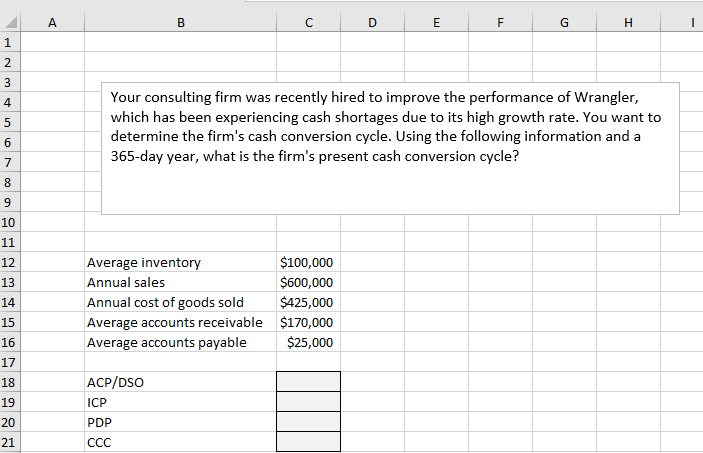Select the $170,000 value cell
703x453 pixels.
(308, 322)
